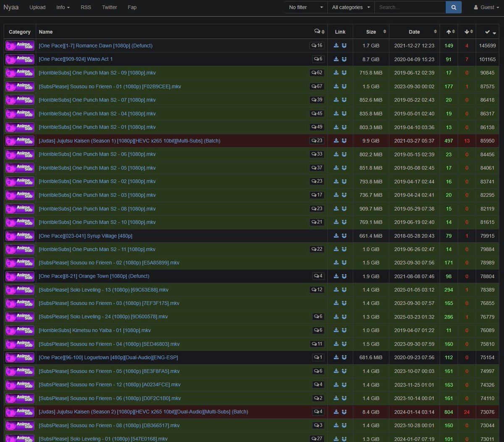Open magnet link for One Punch Man S2 - 05

coord(344,168)
